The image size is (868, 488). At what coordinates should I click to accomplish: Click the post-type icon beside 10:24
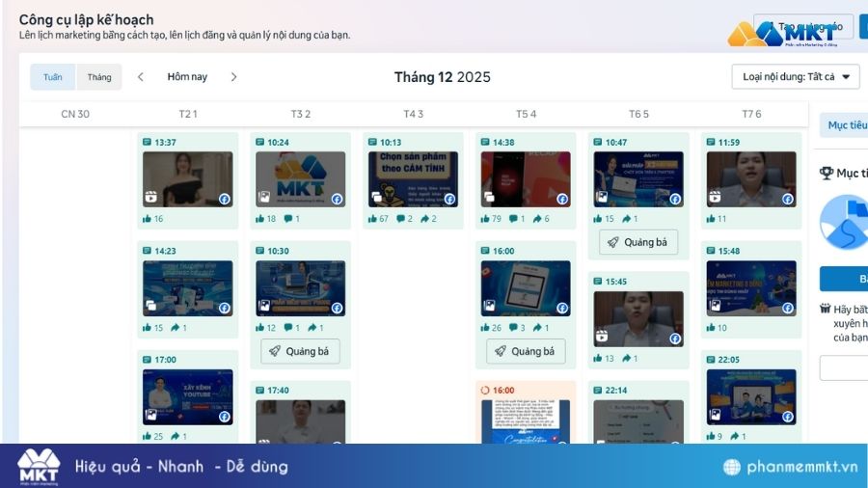259,142
